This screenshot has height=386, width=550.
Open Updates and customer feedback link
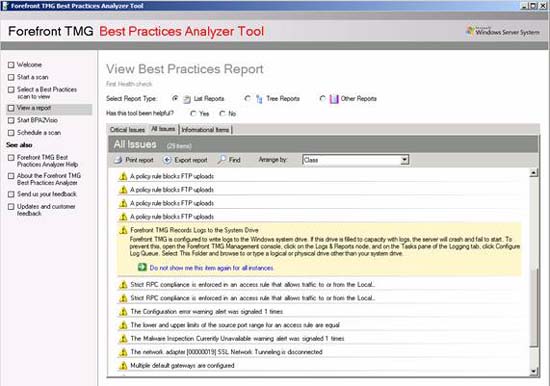point(46,210)
